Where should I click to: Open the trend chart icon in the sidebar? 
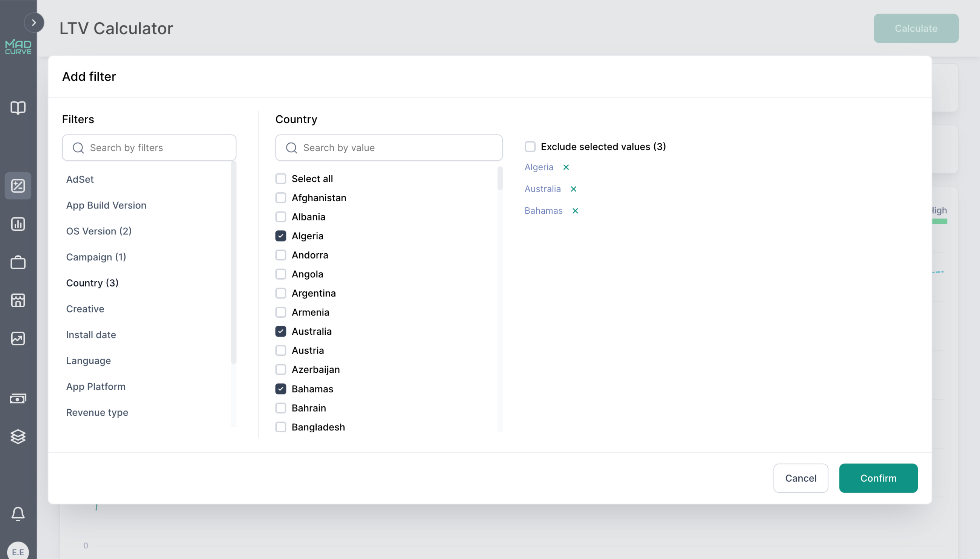click(x=18, y=338)
